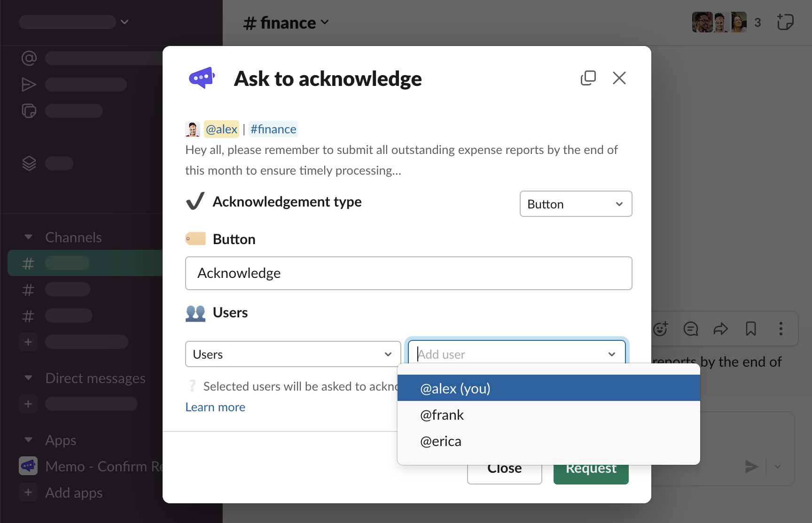Click the Add apps button in sidebar

(x=73, y=492)
